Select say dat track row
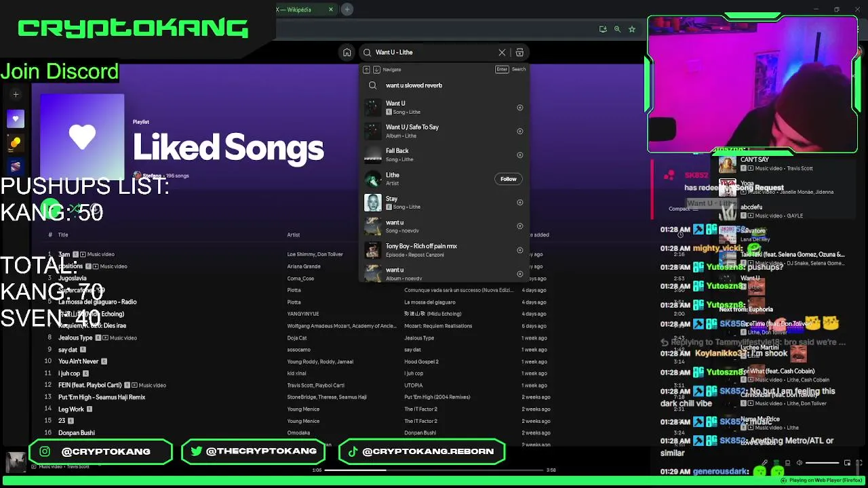This screenshot has width=868, height=488. click(x=298, y=350)
